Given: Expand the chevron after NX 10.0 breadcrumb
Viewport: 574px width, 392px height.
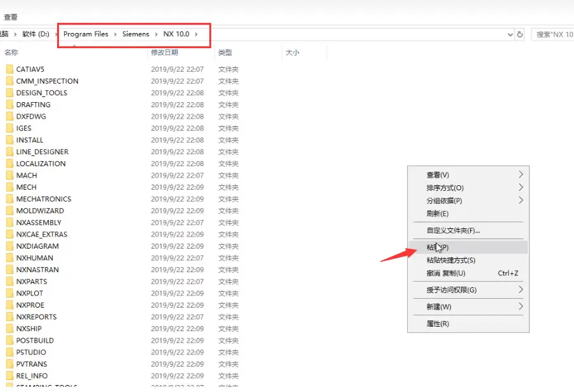Looking at the screenshot, I should (x=196, y=34).
